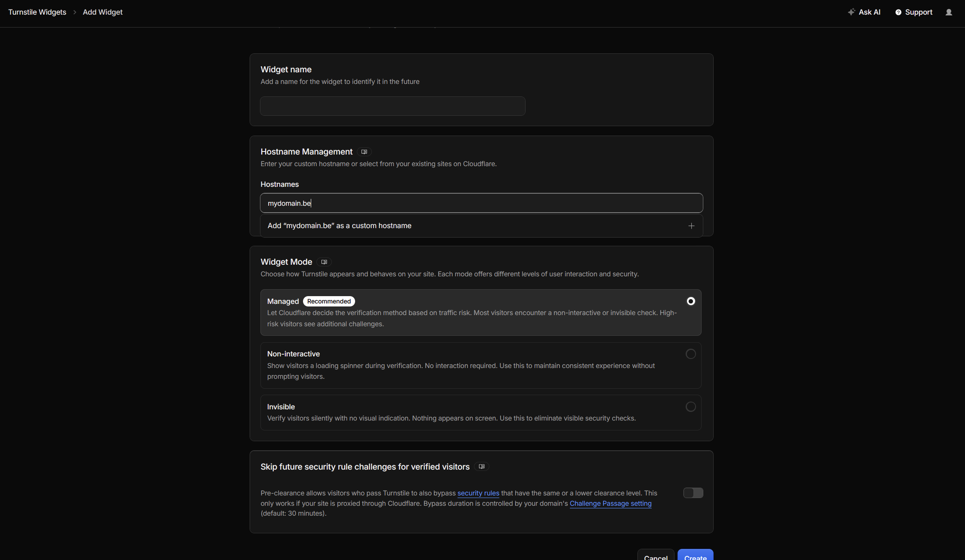Enable the pre-clearance toggle switch
Viewport: 965px width, 560px height.
pyautogui.click(x=693, y=493)
